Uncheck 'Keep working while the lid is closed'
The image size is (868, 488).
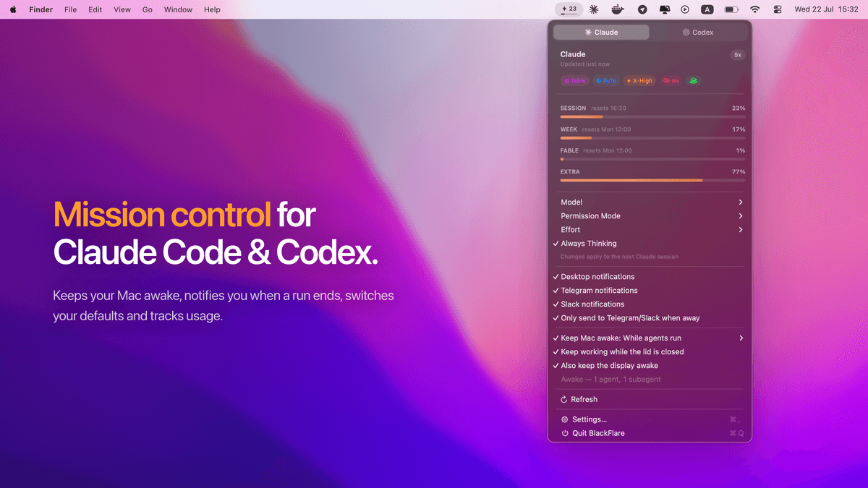[x=649, y=352]
